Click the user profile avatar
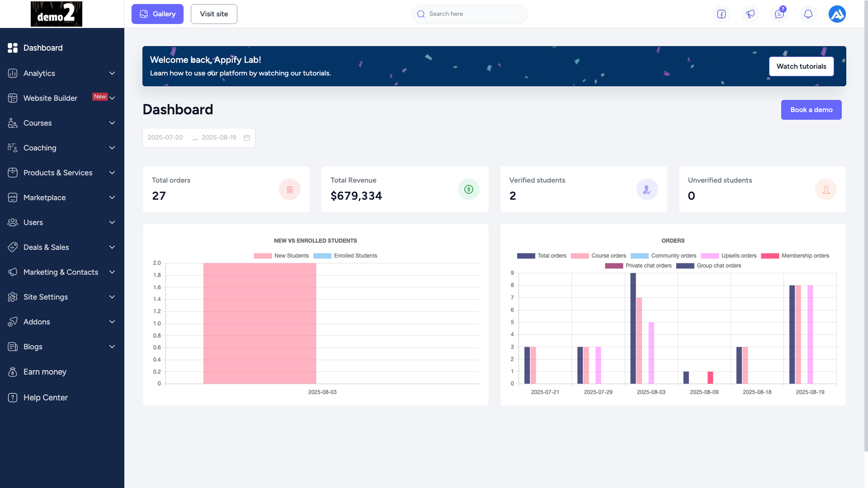868x488 pixels. click(x=837, y=14)
